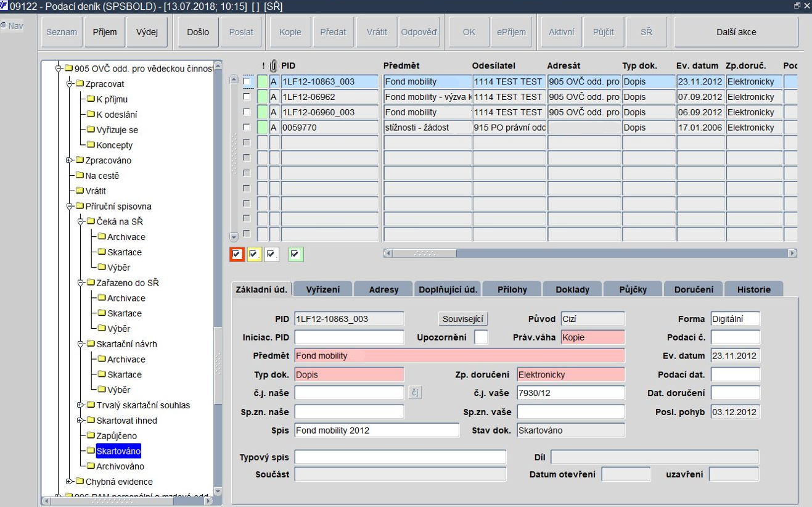Viewport: 812px width, 507px height.
Task: Tick checkbox for row 1LF12-10863_003
Action: tap(247, 81)
